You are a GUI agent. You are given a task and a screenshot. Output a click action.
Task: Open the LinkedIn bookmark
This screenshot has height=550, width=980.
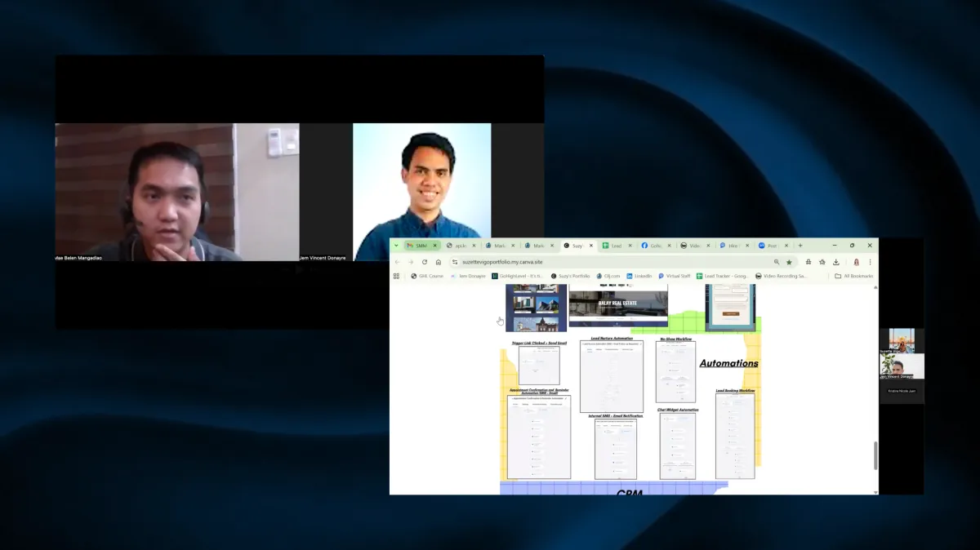click(640, 276)
